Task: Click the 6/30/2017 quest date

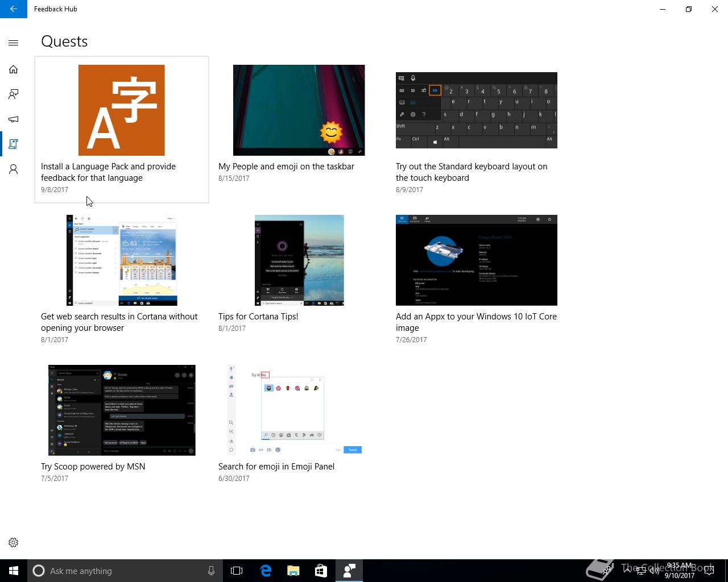Action: pyautogui.click(x=234, y=479)
